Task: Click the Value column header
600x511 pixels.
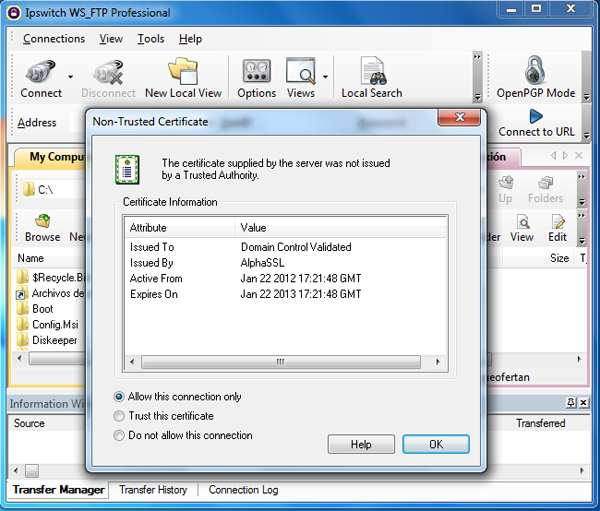Action: coord(340,228)
